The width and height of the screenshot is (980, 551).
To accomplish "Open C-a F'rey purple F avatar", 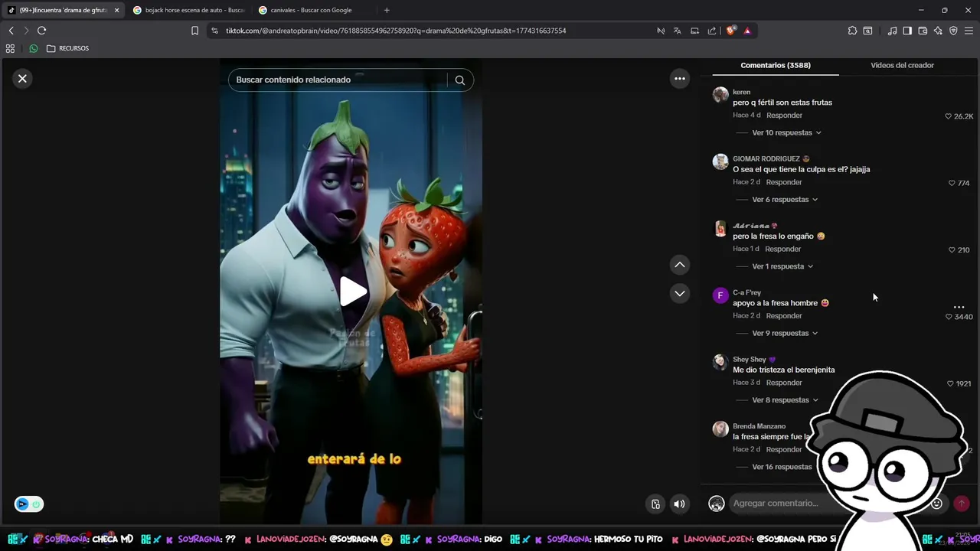I will pos(720,295).
